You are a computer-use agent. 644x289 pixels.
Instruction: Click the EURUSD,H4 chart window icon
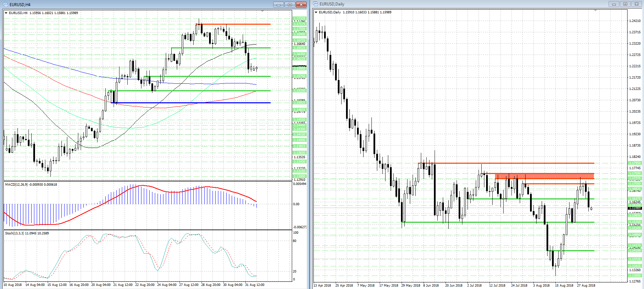coord(5,4)
